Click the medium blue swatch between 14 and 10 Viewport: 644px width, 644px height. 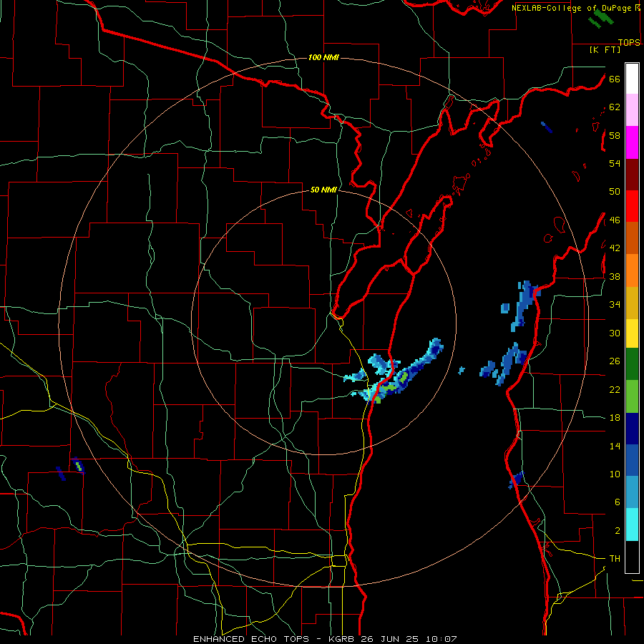click(x=632, y=460)
